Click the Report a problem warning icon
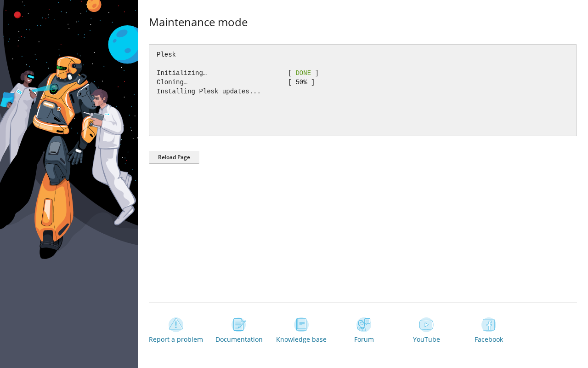588x368 pixels. point(176,325)
